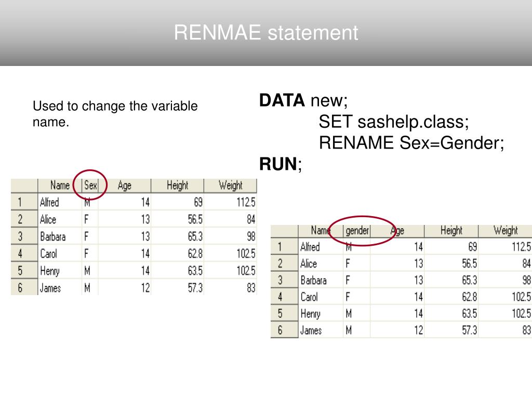Click Weight header in the gender table

tap(505, 230)
